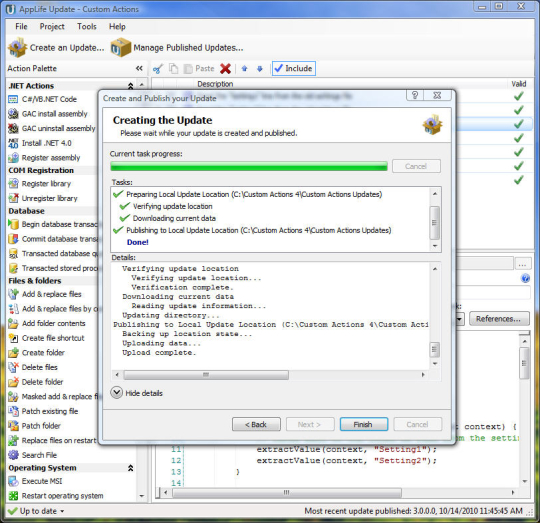Select Unregister library action
The width and height of the screenshot is (540, 523).
coord(43,198)
